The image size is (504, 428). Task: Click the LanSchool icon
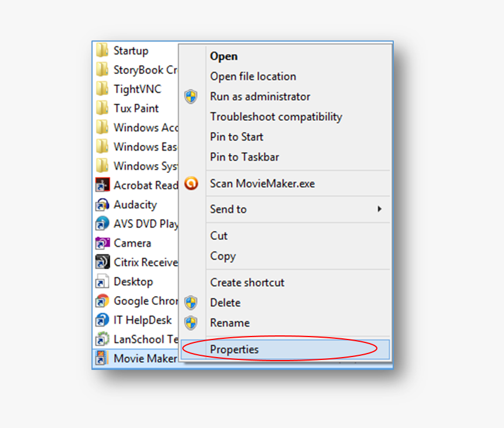point(103,339)
